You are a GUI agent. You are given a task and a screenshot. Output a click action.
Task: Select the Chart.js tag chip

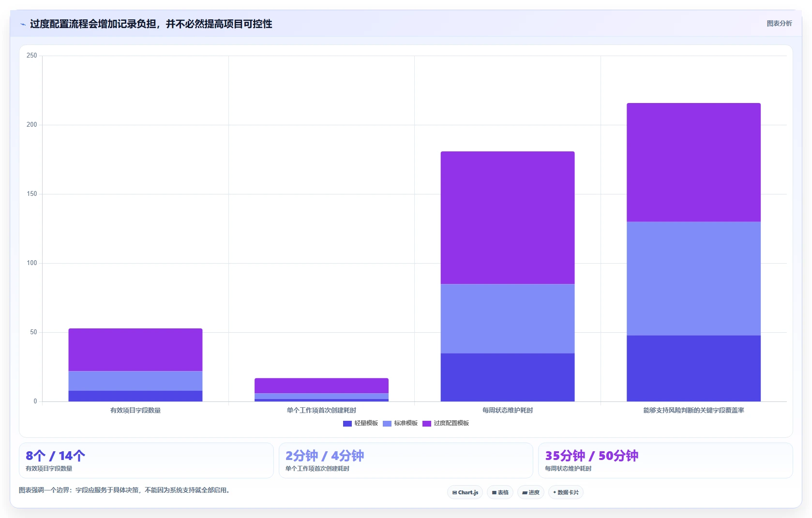click(x=465, y=492)
